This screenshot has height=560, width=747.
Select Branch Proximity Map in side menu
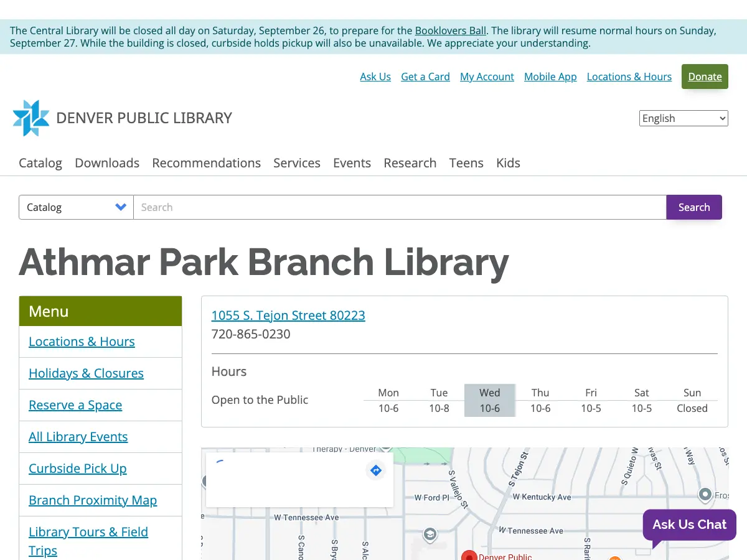pos(93,500)
